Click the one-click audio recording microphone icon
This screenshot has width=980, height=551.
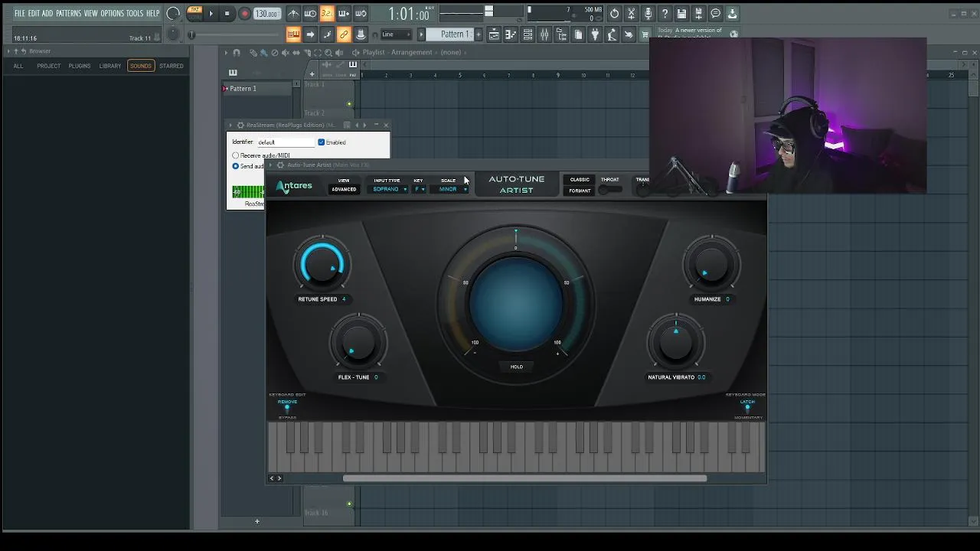[x=648, y=14]
